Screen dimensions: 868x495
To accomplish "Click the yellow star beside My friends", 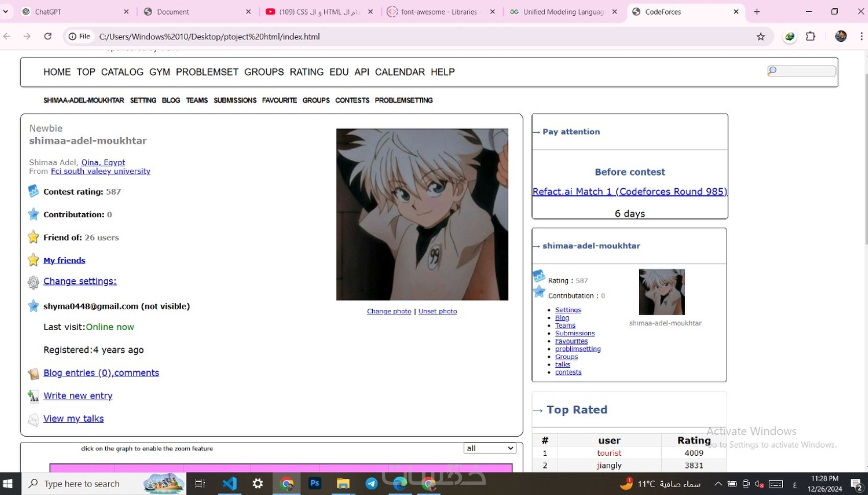I will pos(33,260).
